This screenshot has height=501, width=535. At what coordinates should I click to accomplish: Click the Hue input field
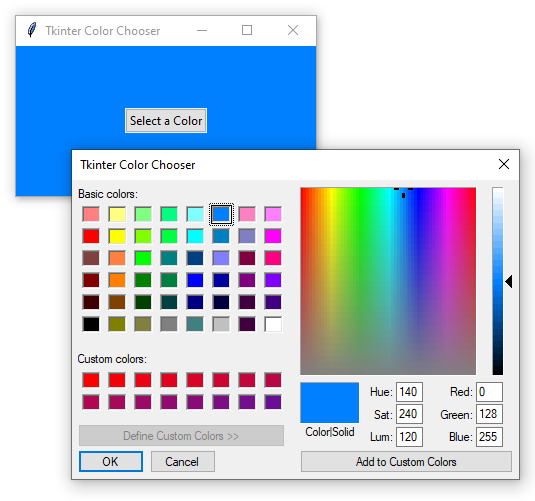click(409, 392)
